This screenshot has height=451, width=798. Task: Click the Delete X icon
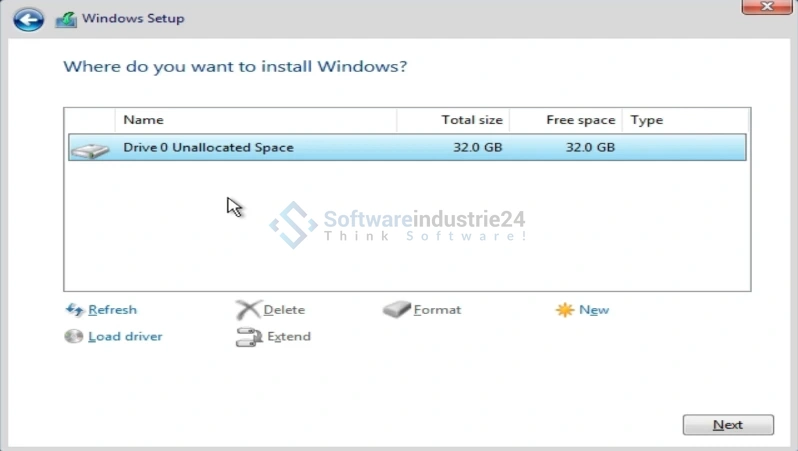[248, 309]
